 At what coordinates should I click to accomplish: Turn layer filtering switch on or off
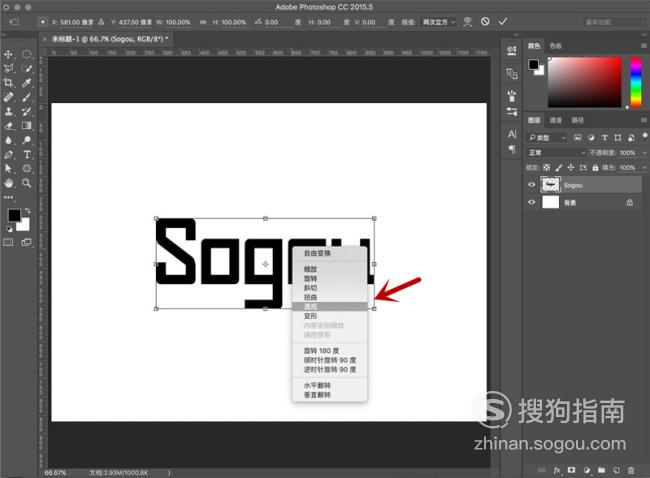pos(645,136)
